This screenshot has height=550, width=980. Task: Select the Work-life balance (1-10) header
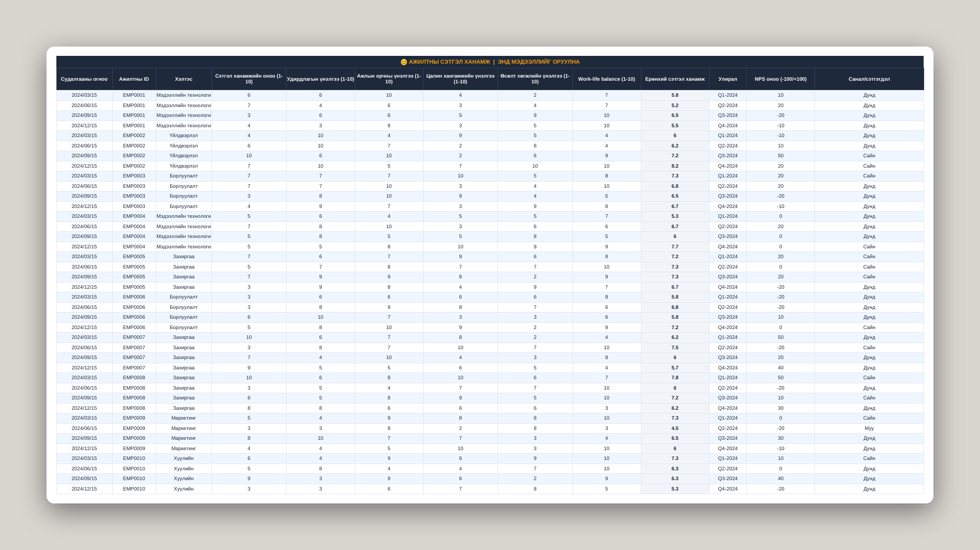(x=607, y=79)
